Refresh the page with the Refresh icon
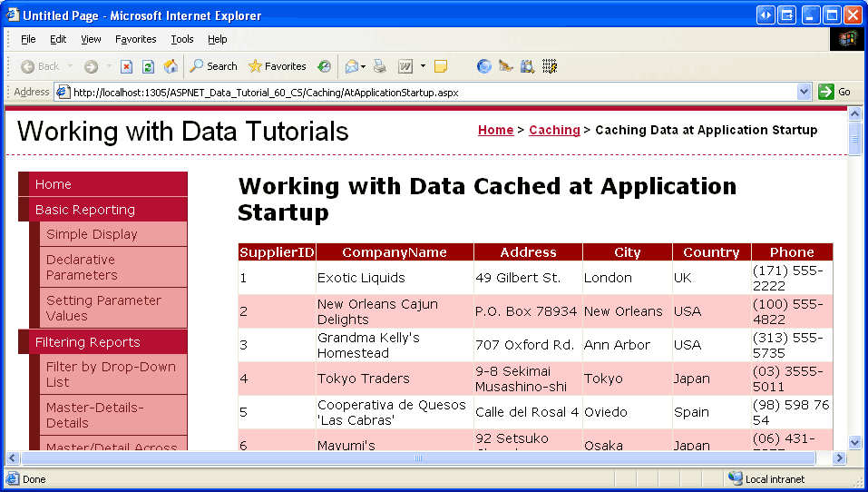This screenshot has width=868, height=492. (x=148, y=66)
